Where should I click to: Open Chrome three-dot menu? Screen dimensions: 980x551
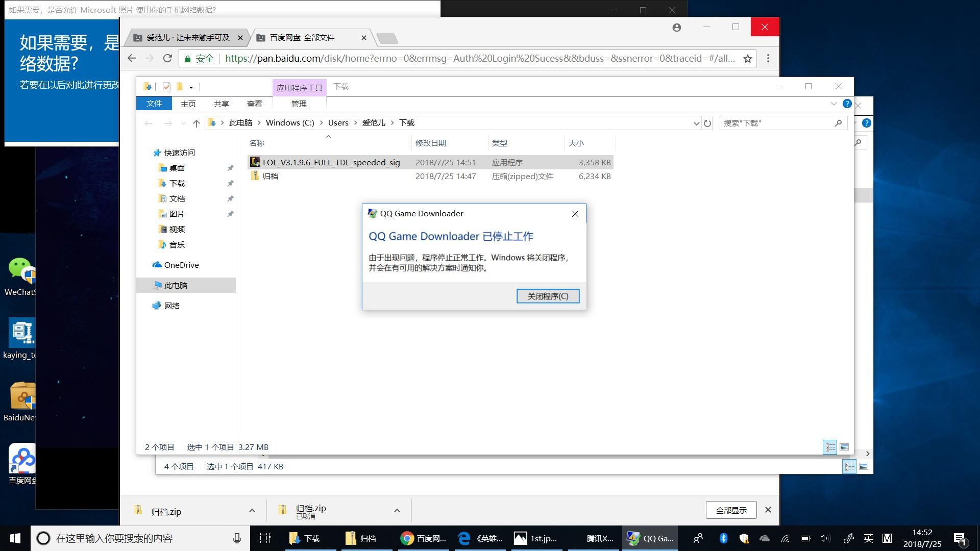pos(768,58)
